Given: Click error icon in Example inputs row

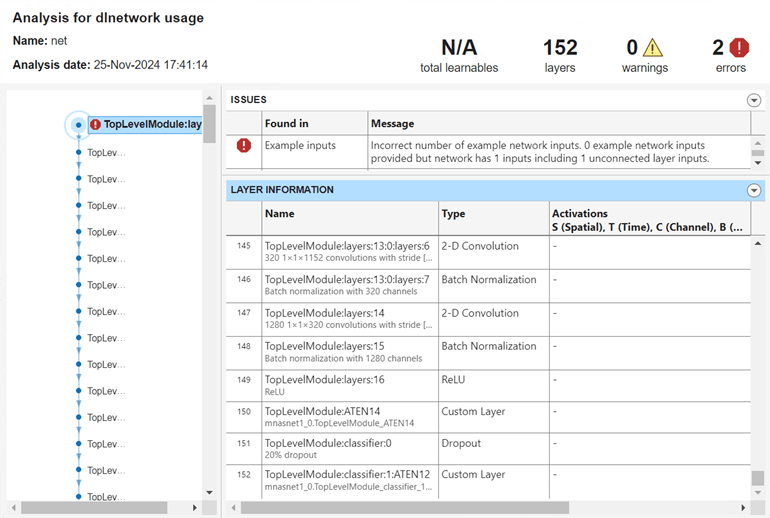Looking at the screenshot, I should [244, 146].
